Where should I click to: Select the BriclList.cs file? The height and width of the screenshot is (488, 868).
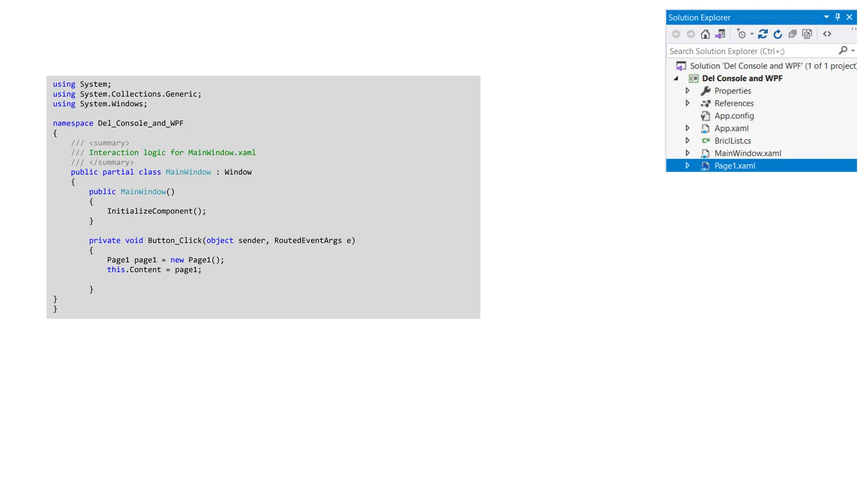(x=732, y=141)
